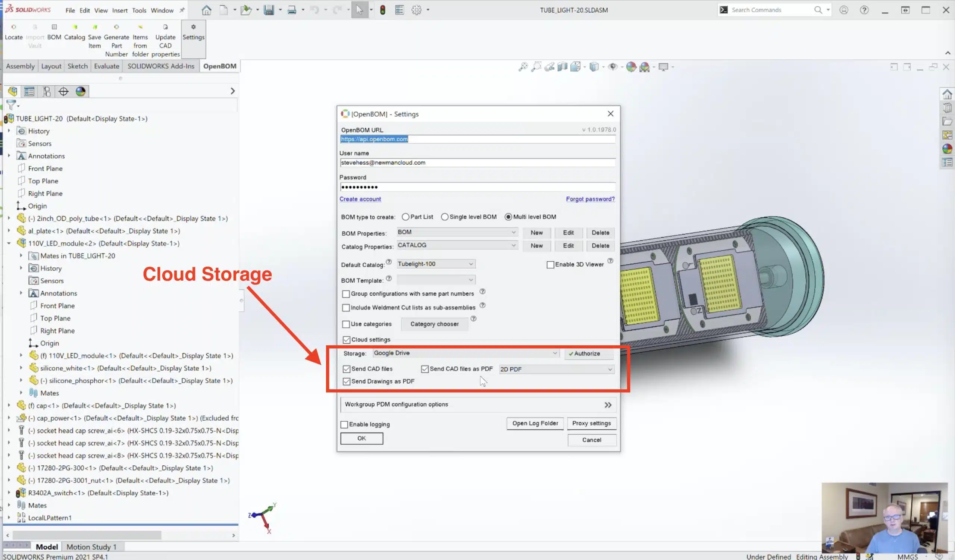Open the Insert menu
Viewport: 955px width, 560px height.
(x=120, y=10)
